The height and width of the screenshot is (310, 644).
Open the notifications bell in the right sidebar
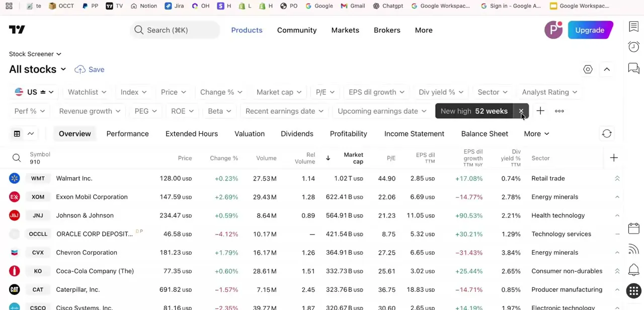(634, 270)
